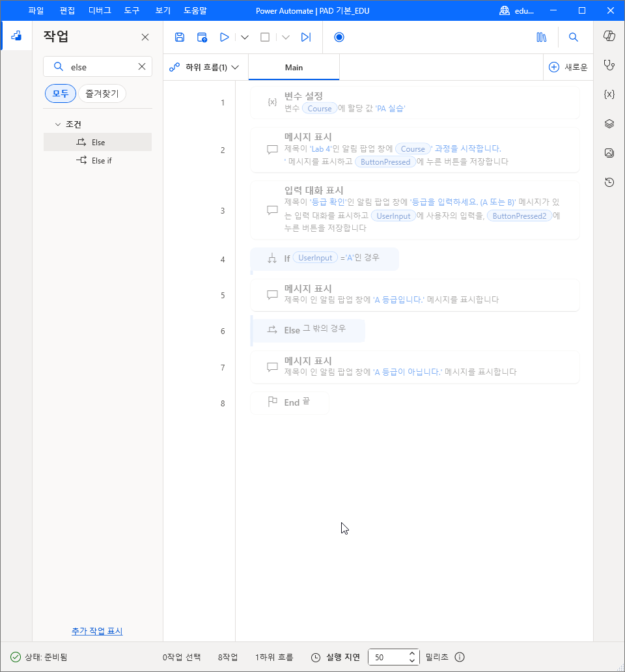
Task: Clear the 'else' search text
Action: coord(142,66)
